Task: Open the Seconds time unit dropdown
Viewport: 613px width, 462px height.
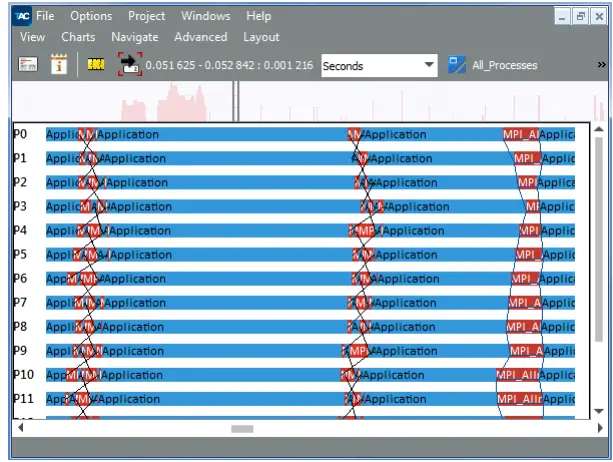Action: tap(379, 66)
